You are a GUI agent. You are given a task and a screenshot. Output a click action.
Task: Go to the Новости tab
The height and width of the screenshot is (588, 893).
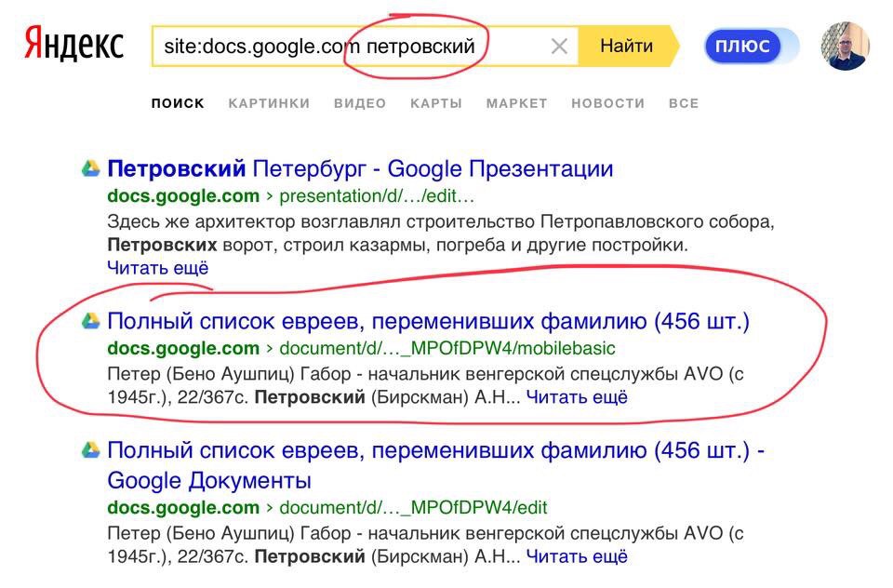pos(607,103)
